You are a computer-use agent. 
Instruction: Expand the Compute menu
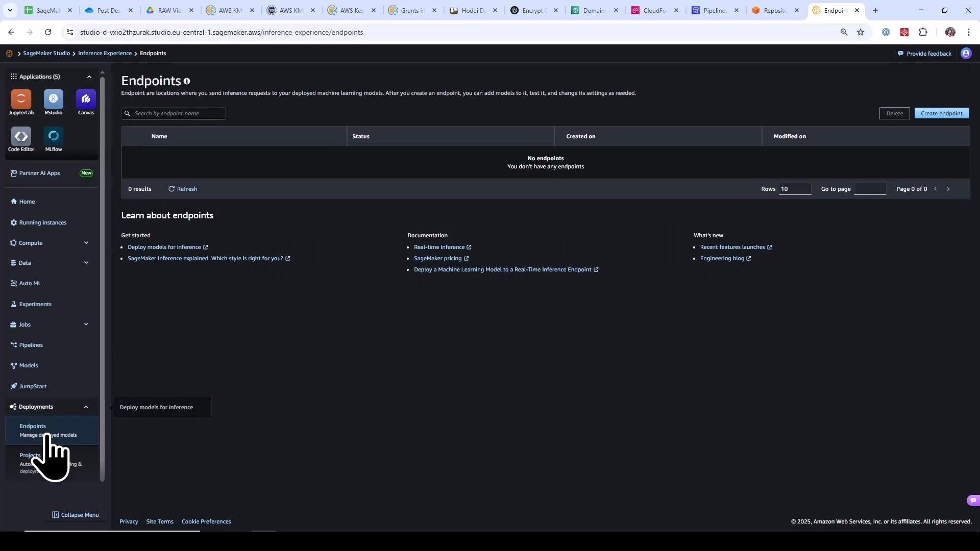tap(86, 243)
